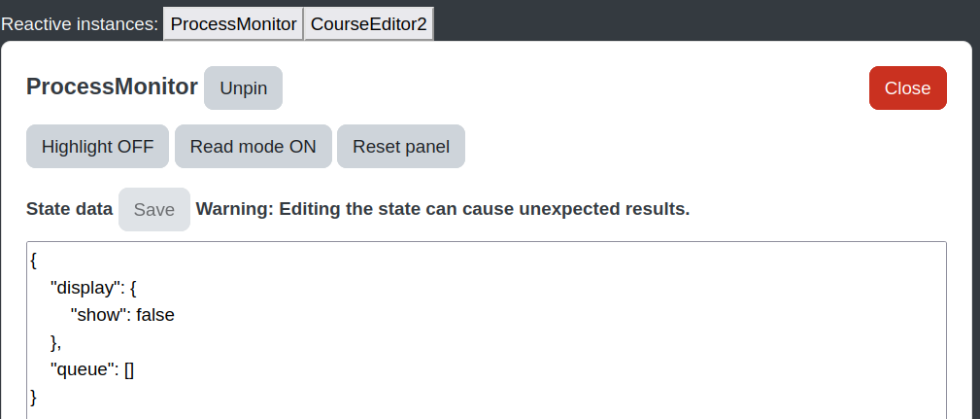This screenshot has height=419, width=980.
Task: Place cursor on the "queue" line
Action: (92, 369)
